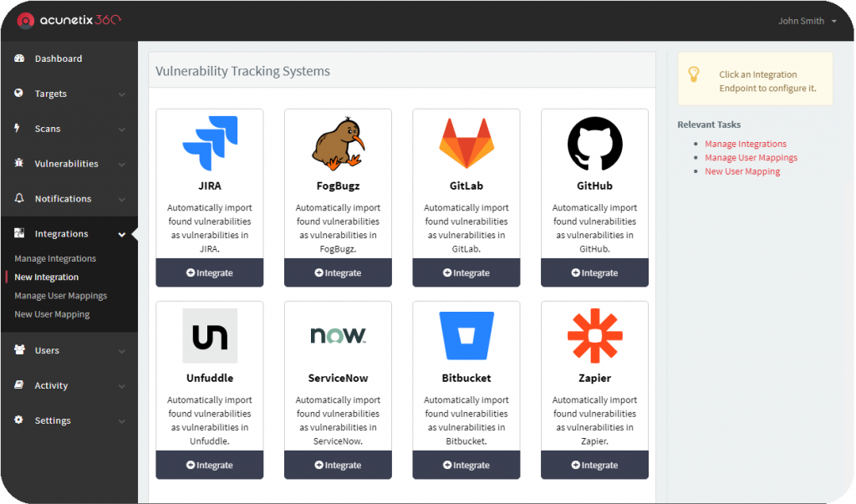Screen dimensions: 856x504
Task: Open Manage Integrations link under Relevant Tasks
Action: point(745,144)
